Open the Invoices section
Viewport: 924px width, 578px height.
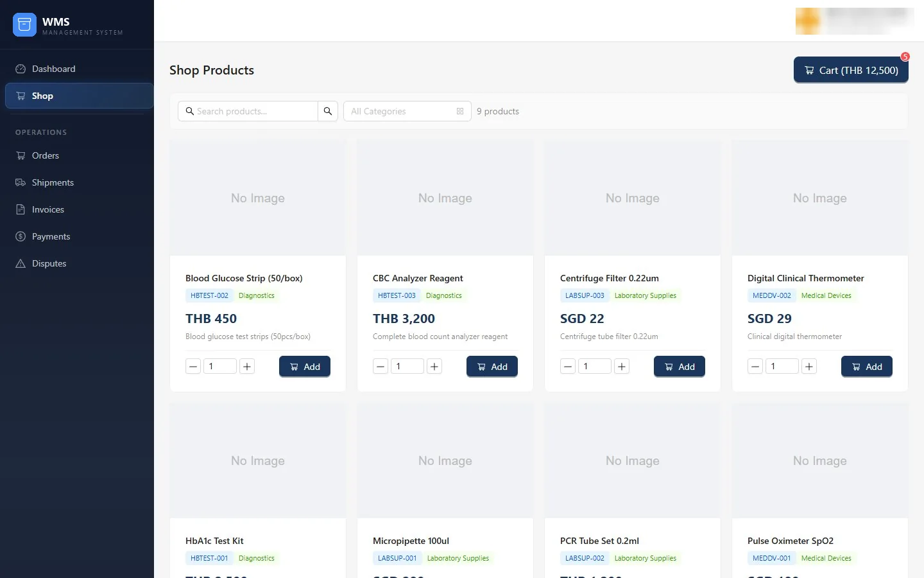[79, 209]
